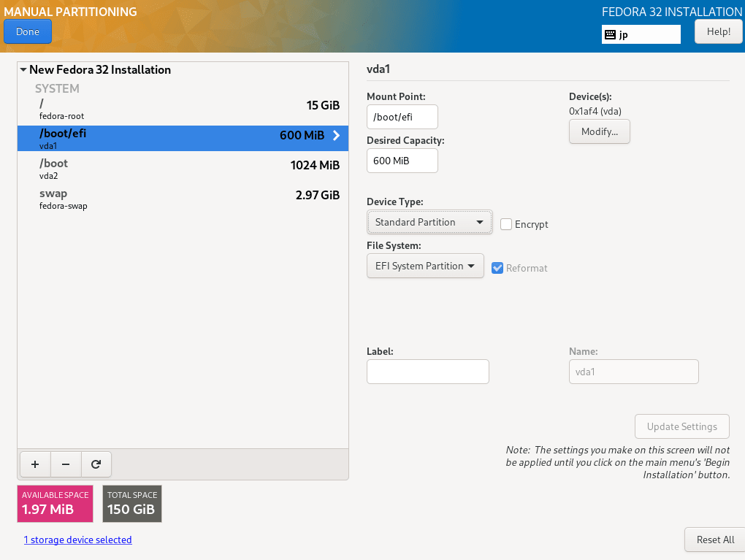745x560 pixels.
Task: Click the vda1 heading in details panel
Action: coord(378,69)
